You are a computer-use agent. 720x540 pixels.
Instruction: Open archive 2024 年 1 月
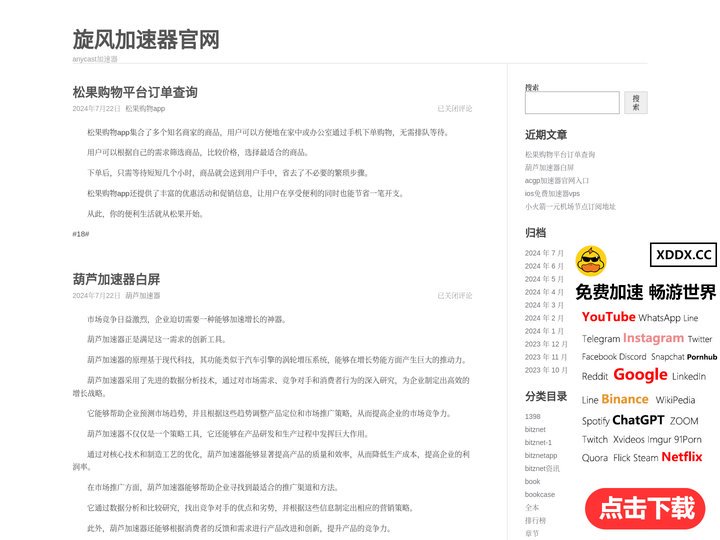tap(544, 331)
